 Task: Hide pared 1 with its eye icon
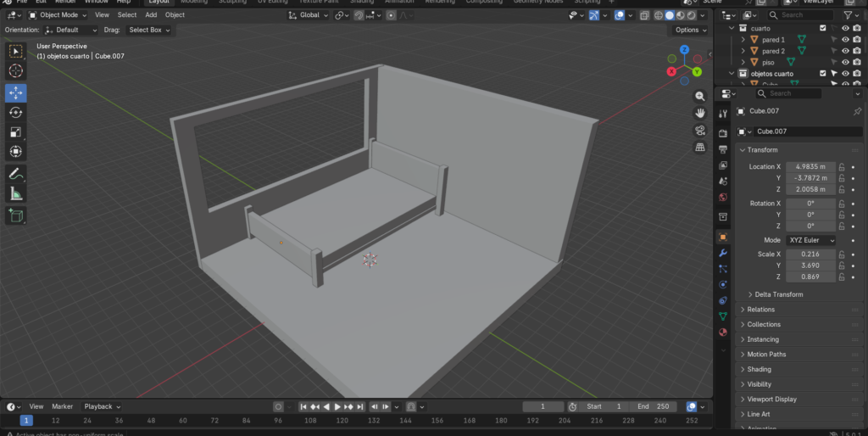point(845,39)
